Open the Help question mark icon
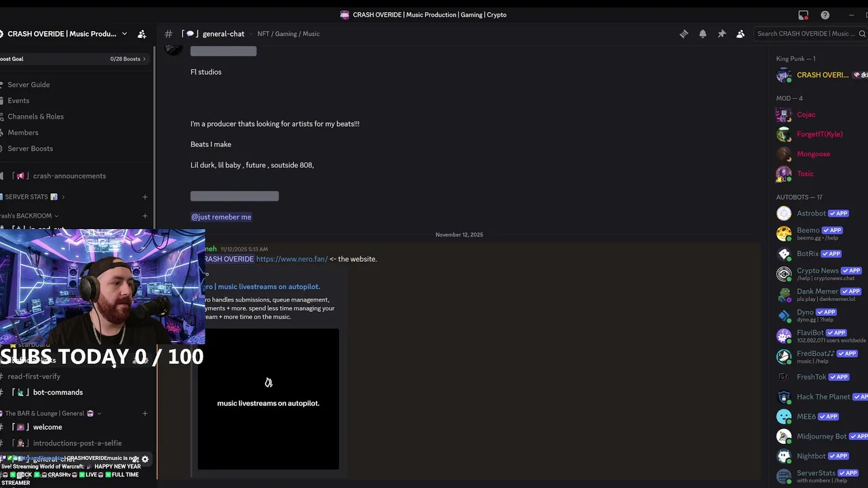The height and width of the screenshot is (488, 868). point(825,15)
